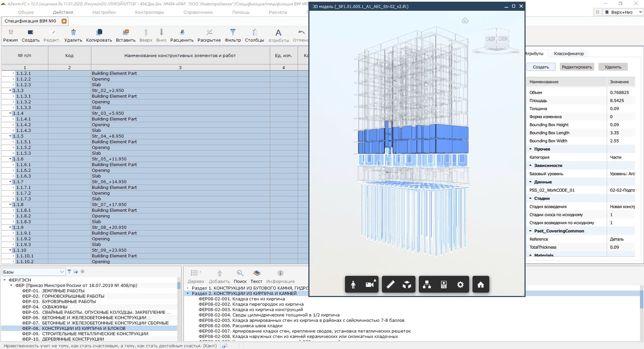644x349 pixels.
Task: Close the Спецификация BIM №0 tab
Action: 64,21
